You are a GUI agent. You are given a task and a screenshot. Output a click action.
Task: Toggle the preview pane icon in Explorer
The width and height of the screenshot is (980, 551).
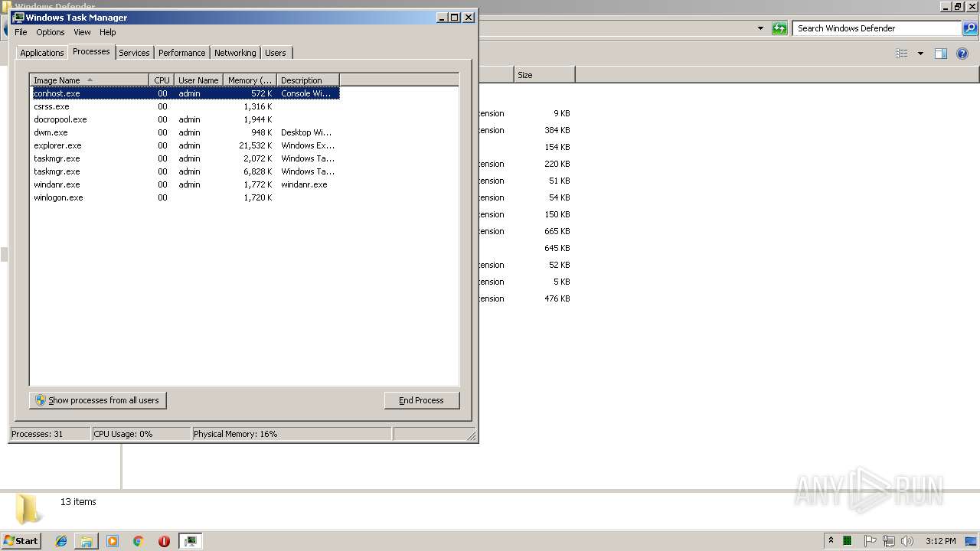click(x=941, y=54)
